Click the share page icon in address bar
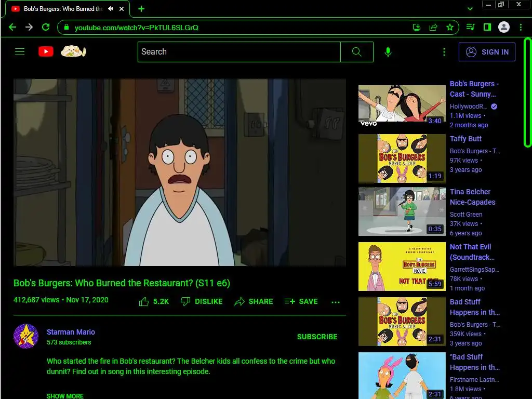Image resolution: width=532 pixels, height=399 pixels. pos(433,27)
